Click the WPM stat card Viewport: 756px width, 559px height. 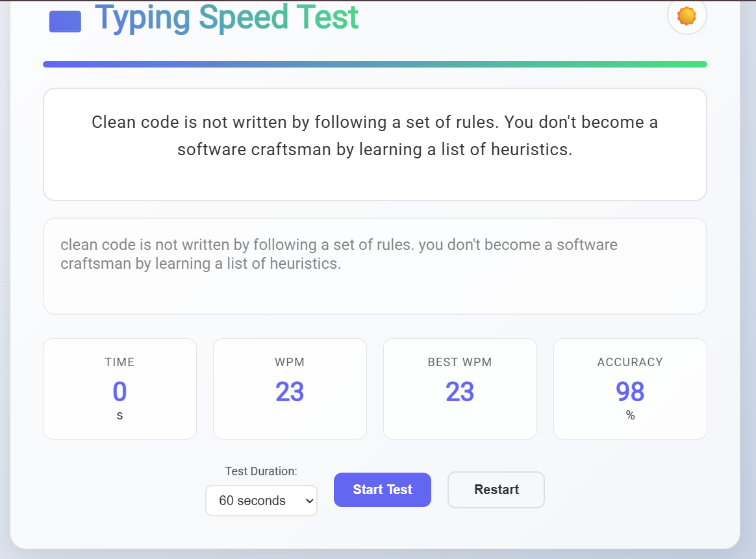coord(290,389)
